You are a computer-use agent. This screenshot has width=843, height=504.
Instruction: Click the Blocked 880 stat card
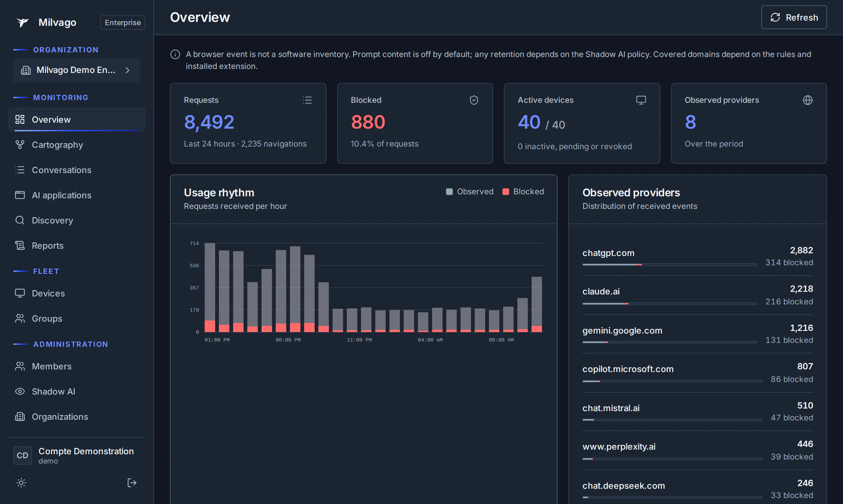pyautogui.click(x=415, y=123)
